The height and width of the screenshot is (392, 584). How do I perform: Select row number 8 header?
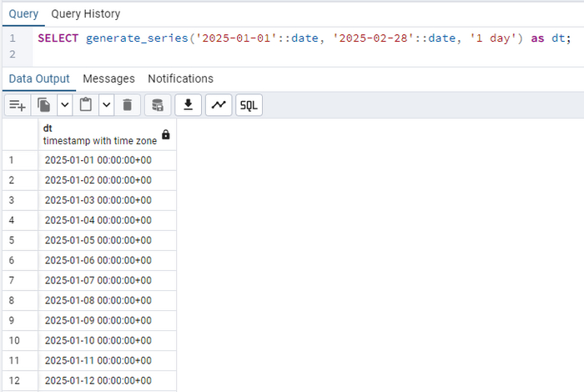pyautogui.click(x=20, y=301)
